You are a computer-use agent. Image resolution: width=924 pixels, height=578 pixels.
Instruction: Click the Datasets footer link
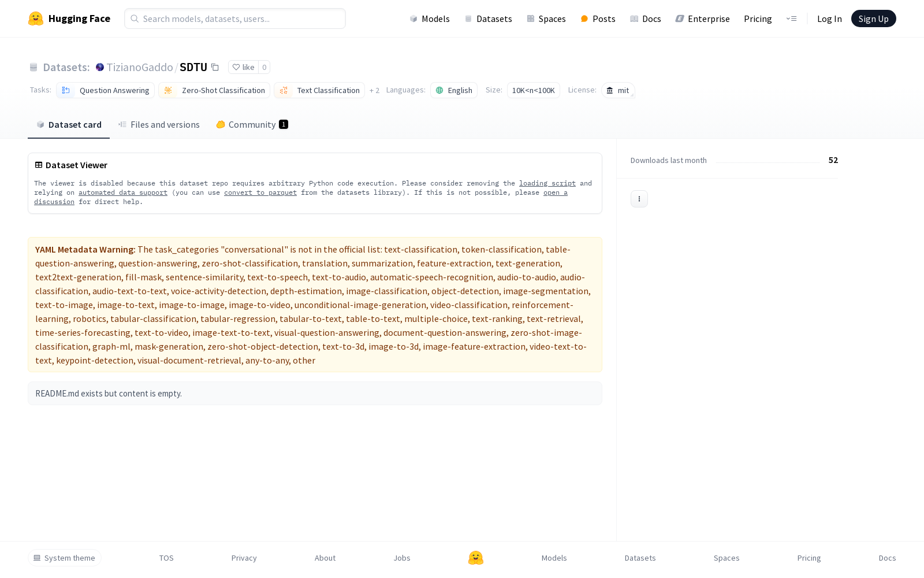click(640, 558)
